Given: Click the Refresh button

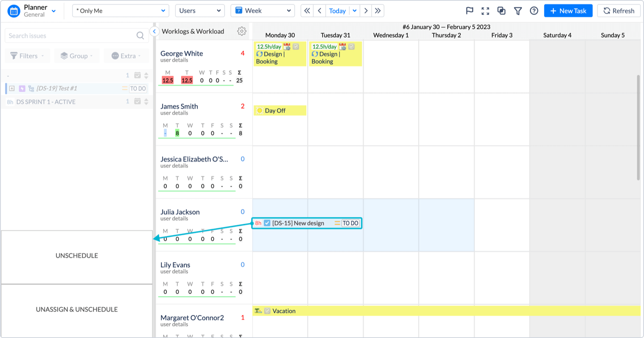Looking at the screenshot, I should [x=619, y=11].
